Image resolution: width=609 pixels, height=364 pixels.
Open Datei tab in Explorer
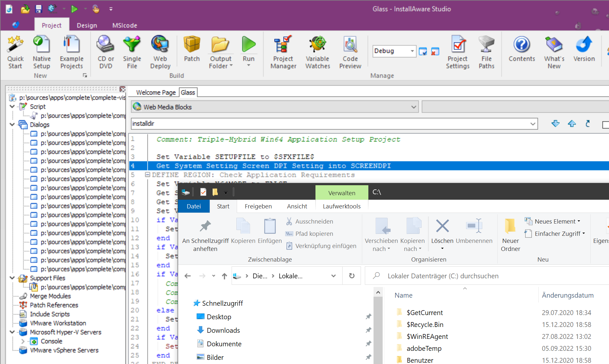click(x=194, y=206)
